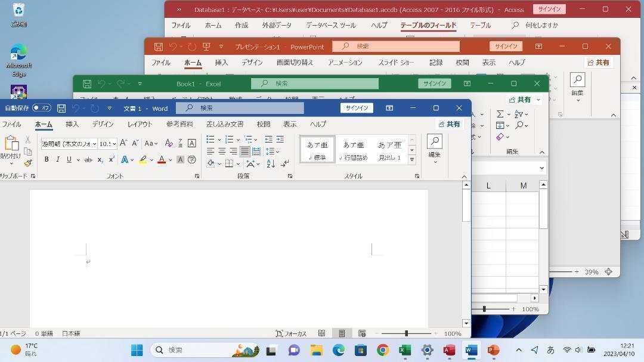Open the Change Case (Aa) dropdown

(151, 143)
